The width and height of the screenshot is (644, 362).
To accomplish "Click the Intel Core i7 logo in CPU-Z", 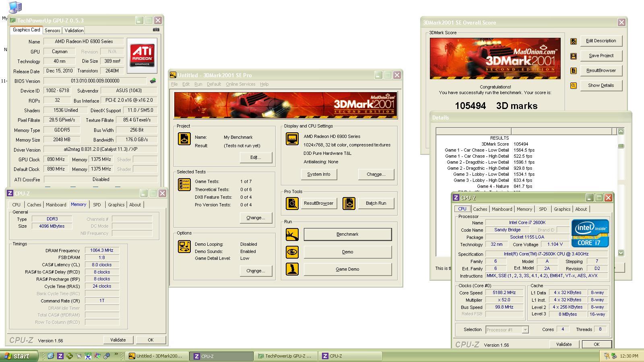I will (x=590, y=233).
